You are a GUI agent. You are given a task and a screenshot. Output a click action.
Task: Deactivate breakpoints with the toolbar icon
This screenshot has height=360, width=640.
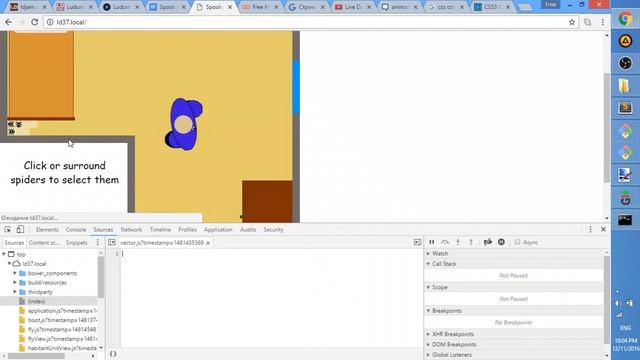(x=488, y=242)
